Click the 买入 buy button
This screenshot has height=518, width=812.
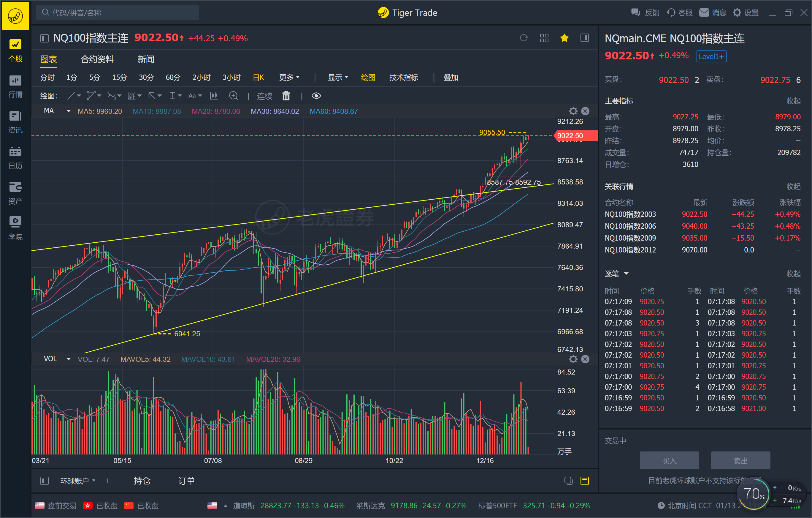coord(669,461)
